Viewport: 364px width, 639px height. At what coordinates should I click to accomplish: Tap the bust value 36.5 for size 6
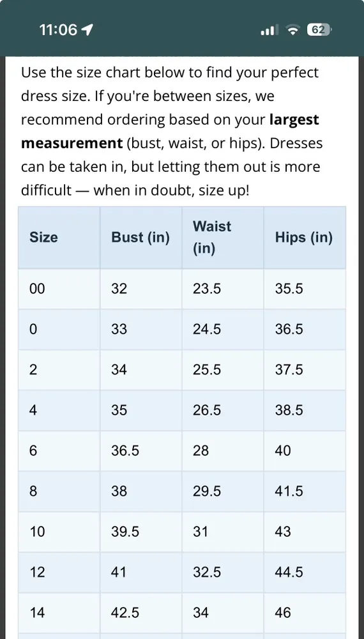click(125, 450)
